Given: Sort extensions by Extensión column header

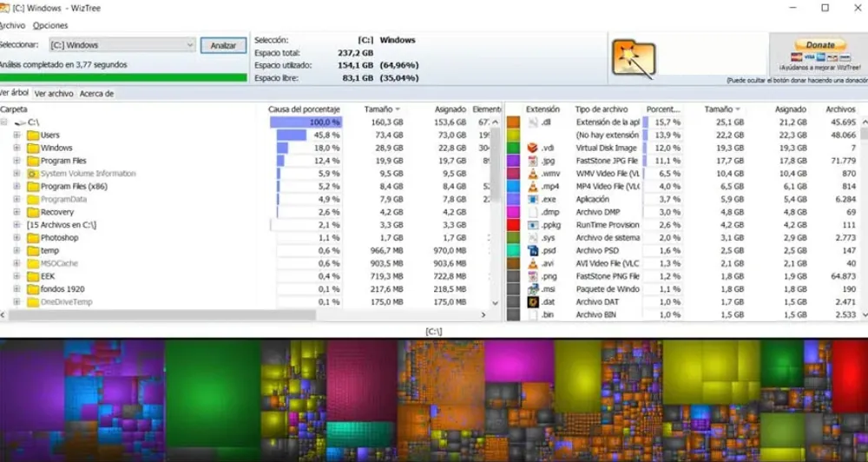Looking at the screenshot, I should [542, 109].
